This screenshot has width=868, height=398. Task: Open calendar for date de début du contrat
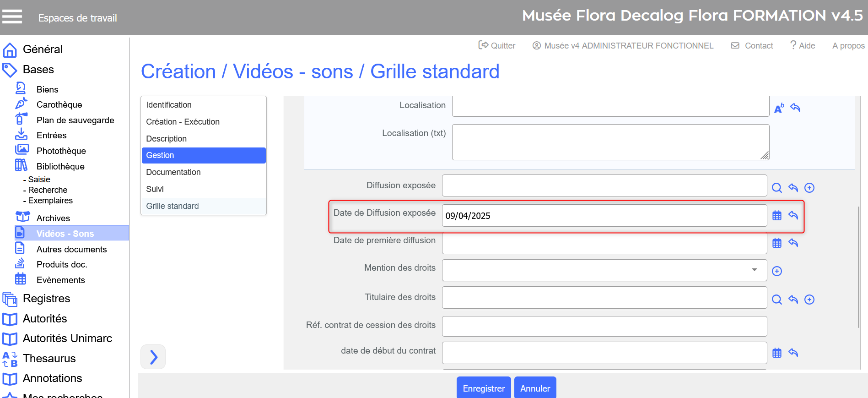(x=776, y=353)
